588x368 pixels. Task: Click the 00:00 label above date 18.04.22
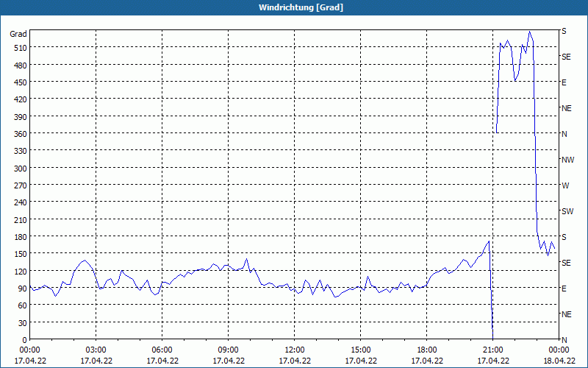559,350
